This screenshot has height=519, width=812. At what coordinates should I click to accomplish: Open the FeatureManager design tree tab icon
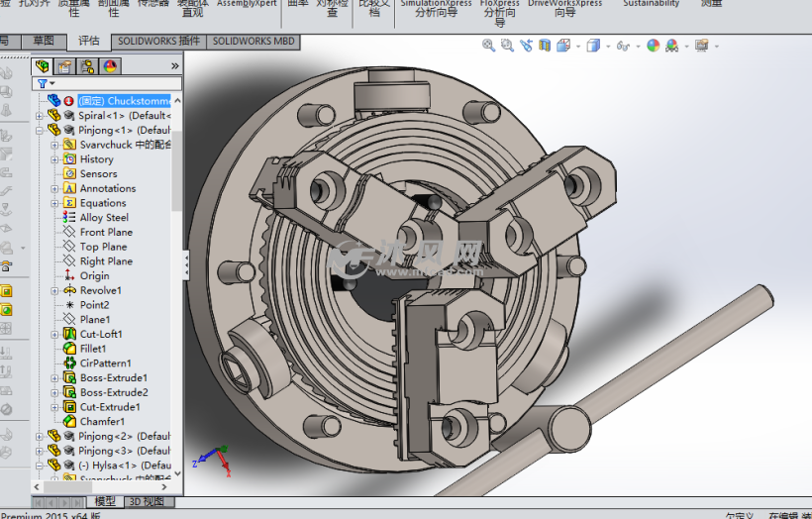coord(42,66)
